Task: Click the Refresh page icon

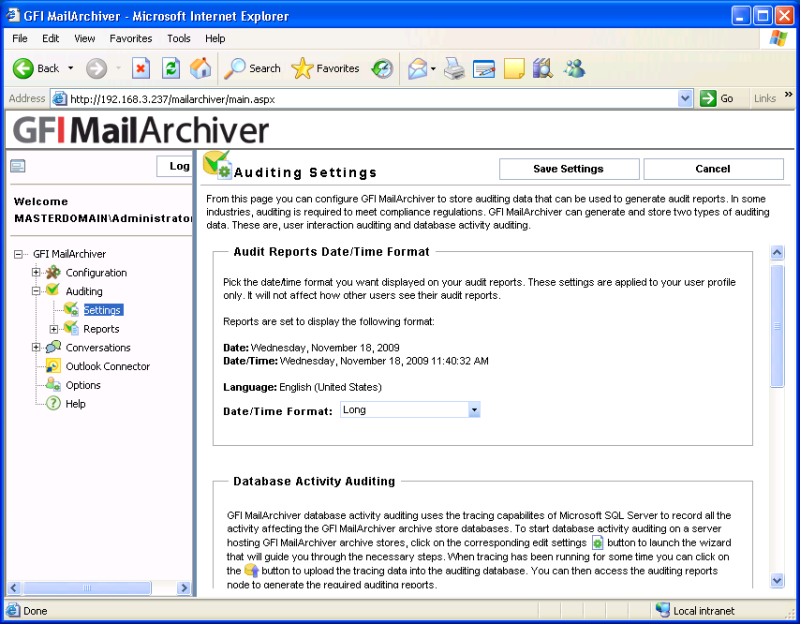Action: point(171,68)
